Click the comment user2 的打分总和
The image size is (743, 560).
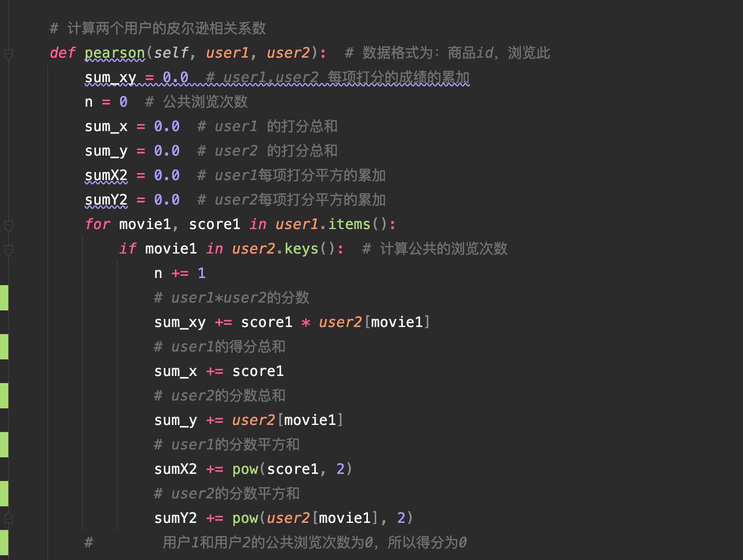click(x=268, y=151)
